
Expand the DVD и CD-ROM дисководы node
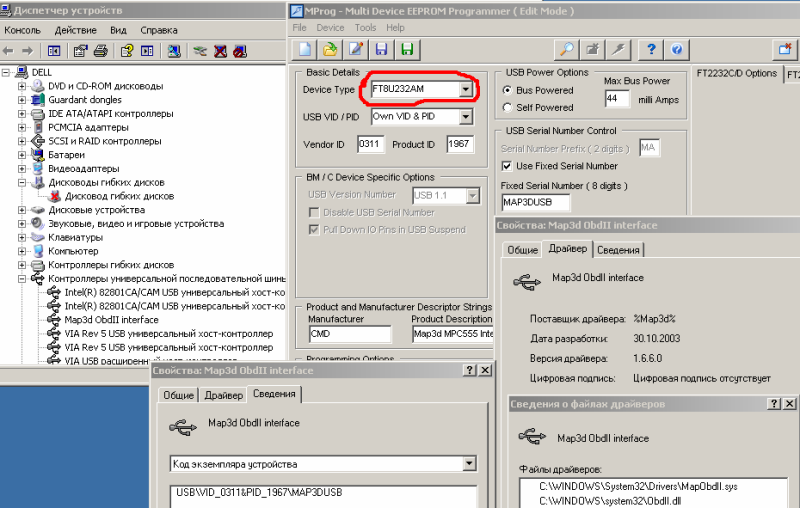click(22, 86)
